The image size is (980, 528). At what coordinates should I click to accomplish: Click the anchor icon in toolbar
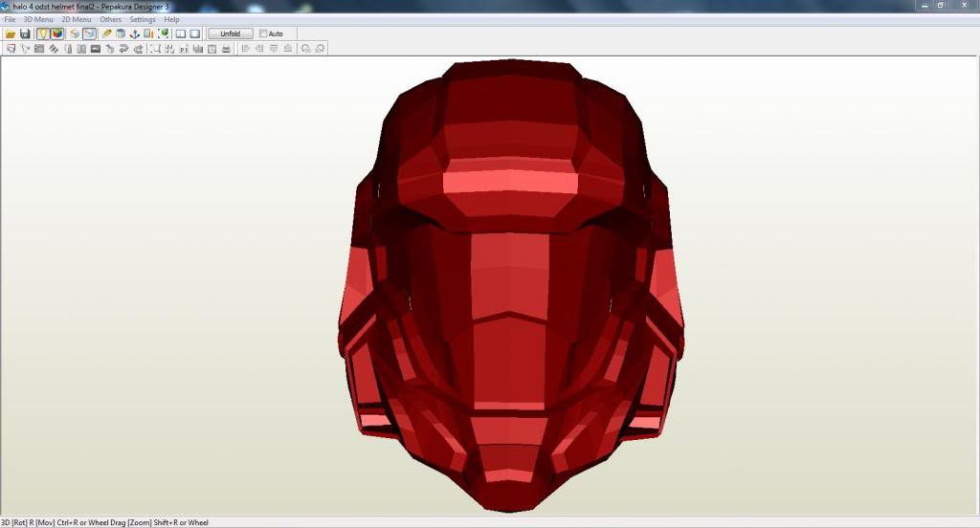pos(134,33)
